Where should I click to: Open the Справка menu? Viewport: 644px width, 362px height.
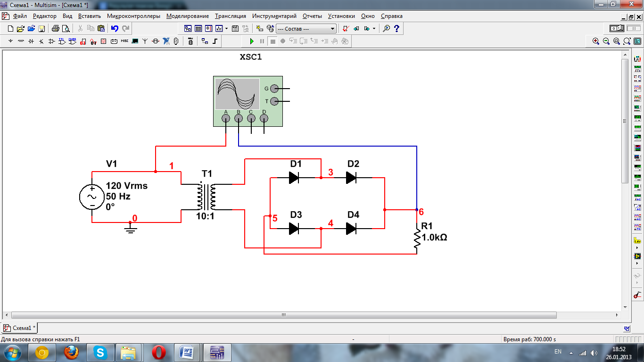point(392,16)
